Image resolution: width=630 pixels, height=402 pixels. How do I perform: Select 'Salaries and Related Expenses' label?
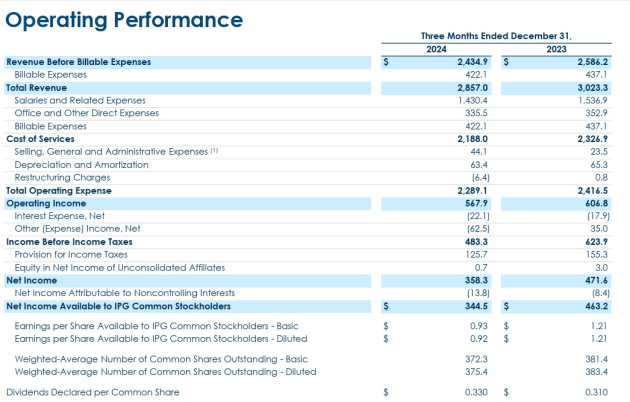(80, 100)
